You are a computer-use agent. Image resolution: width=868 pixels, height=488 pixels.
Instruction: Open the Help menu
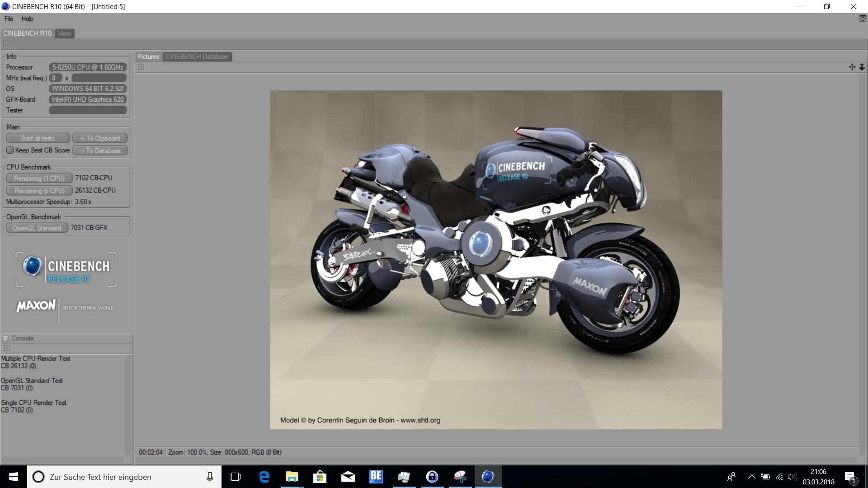coord(27,19)
